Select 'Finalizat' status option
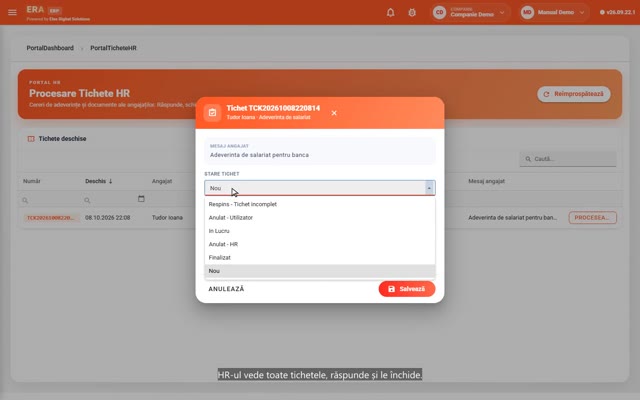640x400 pixels. (x=320, y=258)
